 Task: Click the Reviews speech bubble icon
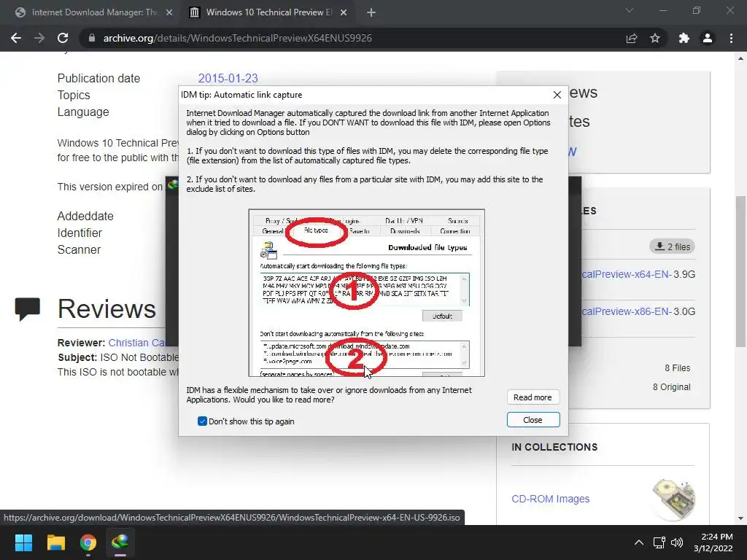pyautogui.click(x=27, y=309)
